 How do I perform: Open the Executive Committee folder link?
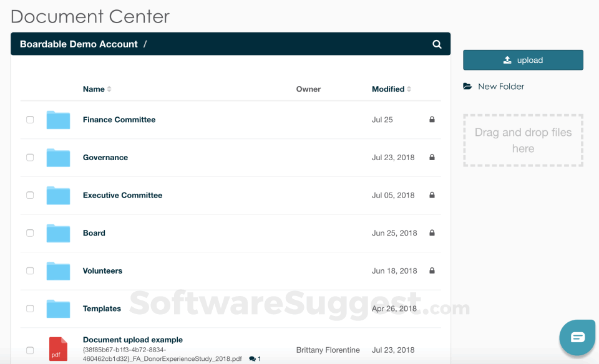point(122,195)
